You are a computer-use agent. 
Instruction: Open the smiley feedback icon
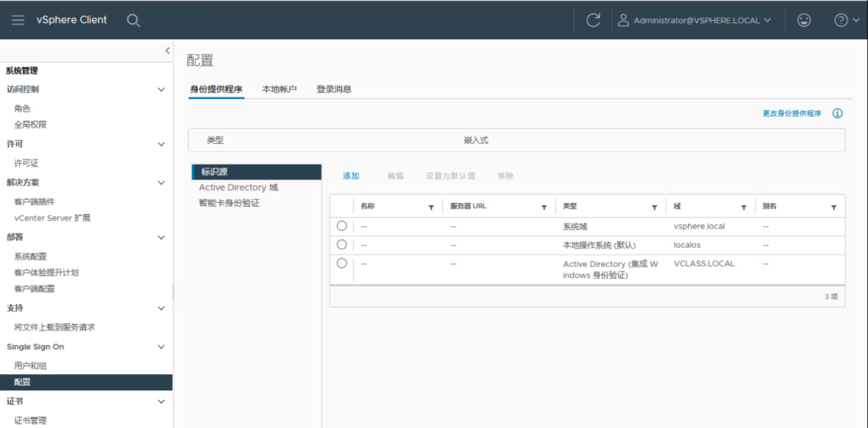804,20
